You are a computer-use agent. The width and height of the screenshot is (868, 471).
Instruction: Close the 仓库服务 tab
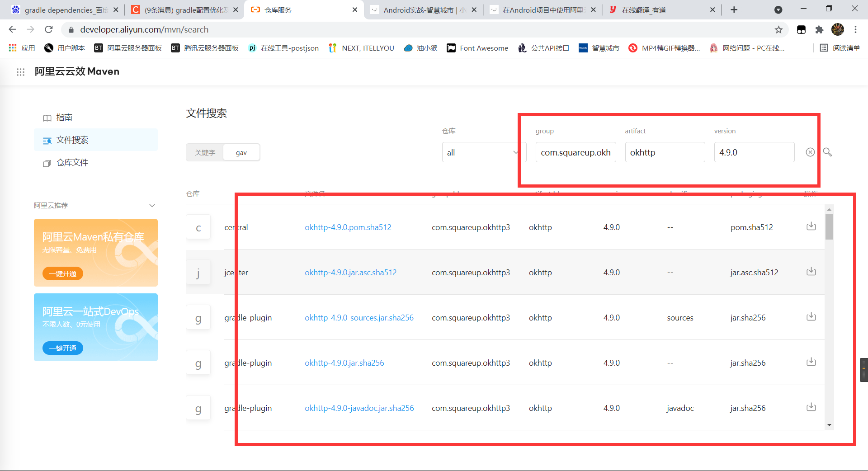[x=354, y=10]
